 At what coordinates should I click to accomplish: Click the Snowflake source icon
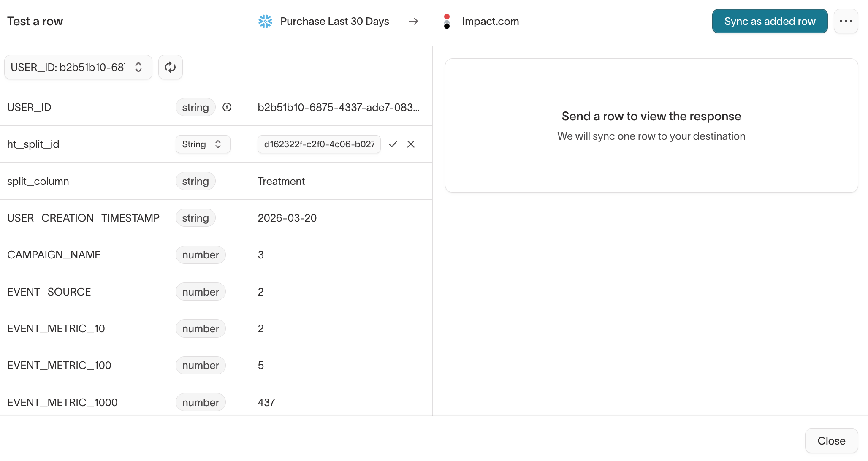pyautogui.click(x=266, y=21)
